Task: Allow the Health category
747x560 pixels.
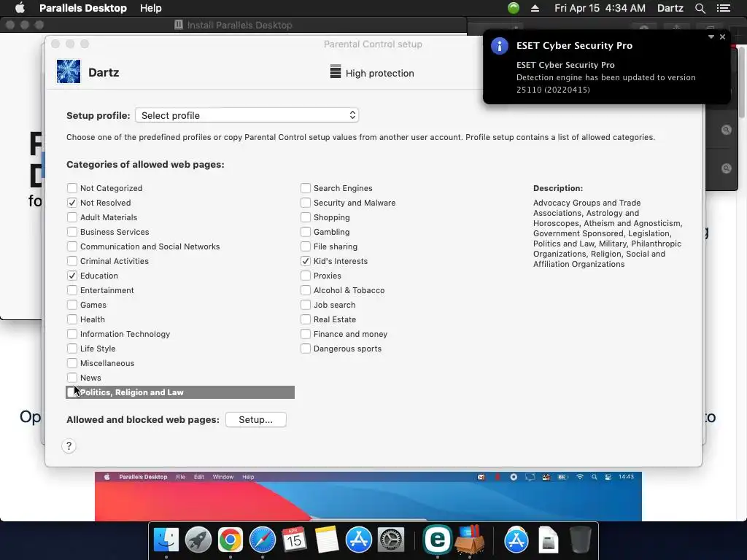Action: coord(72,319)
